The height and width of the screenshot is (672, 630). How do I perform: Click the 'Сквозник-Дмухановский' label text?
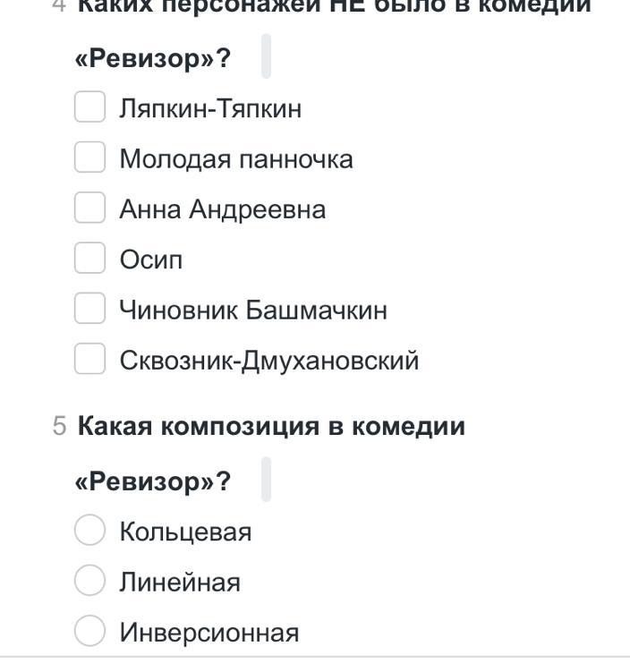pos(269,361)
